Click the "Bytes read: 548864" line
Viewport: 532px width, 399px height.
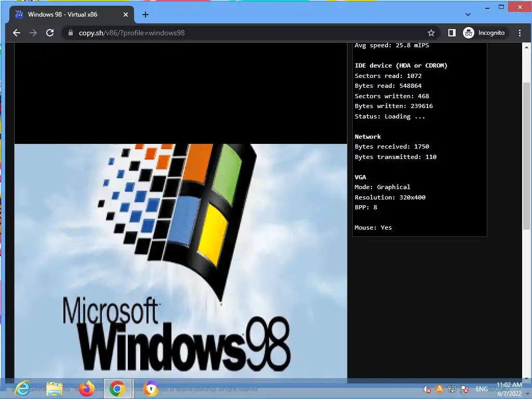coord(388,86)
